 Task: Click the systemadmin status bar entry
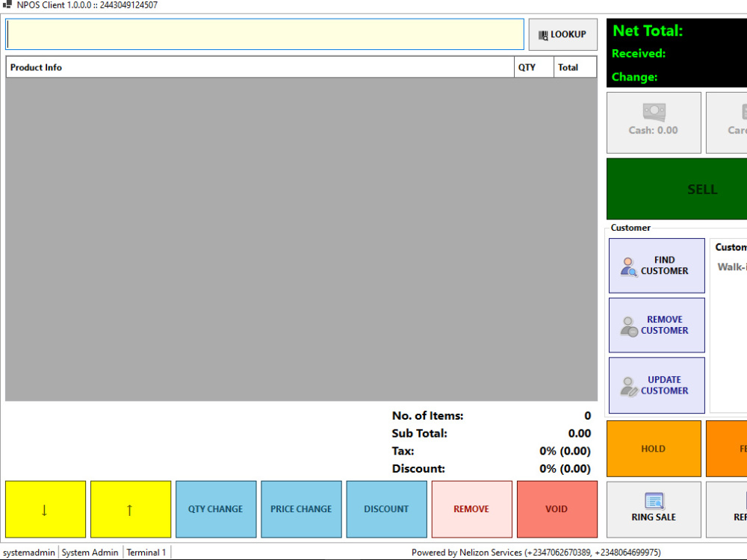[x=29, y=553]
